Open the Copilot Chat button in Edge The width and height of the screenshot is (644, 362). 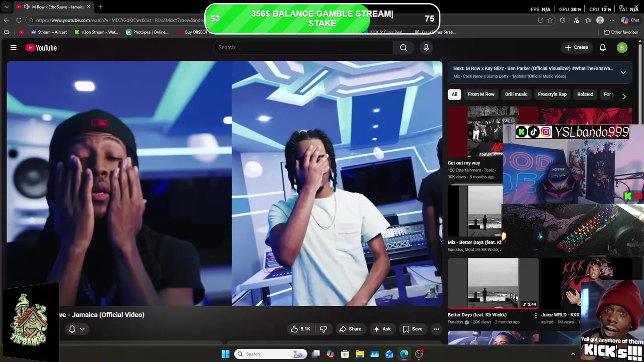click(630, 20)
